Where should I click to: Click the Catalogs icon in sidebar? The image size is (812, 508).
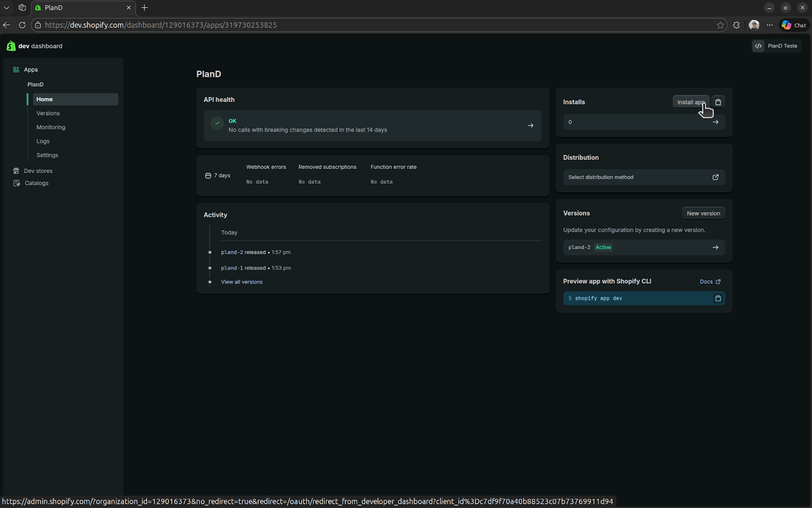click(x=17, y=183)
